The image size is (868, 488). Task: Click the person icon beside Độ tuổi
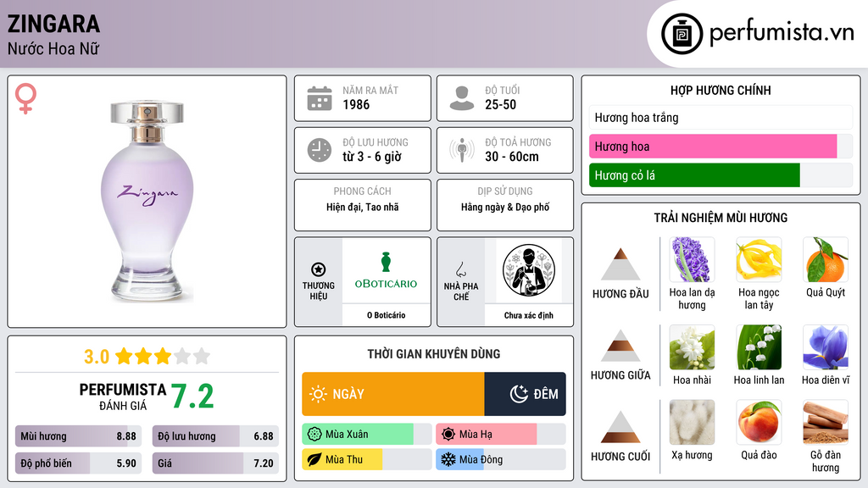[x=462, y=98]
